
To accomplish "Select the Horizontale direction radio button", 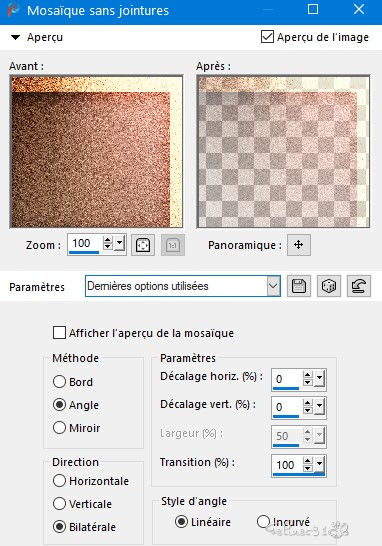I will (x=59, y=481).
